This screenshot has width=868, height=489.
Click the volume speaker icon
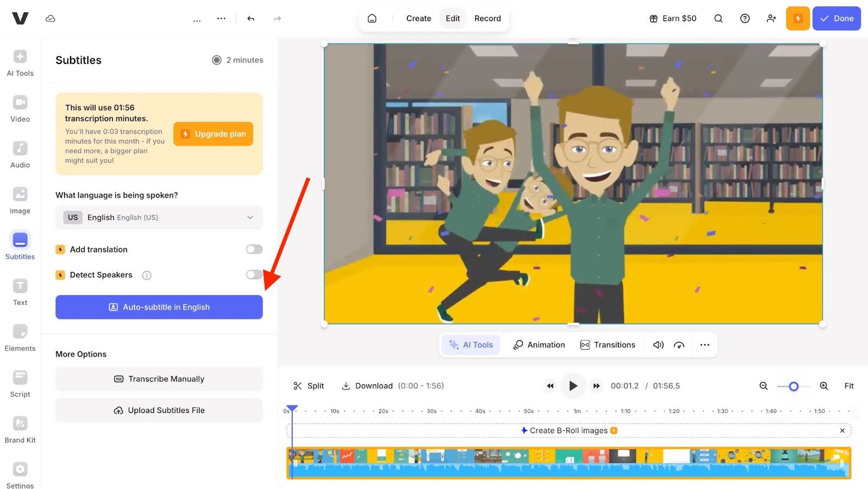[658, 345]
